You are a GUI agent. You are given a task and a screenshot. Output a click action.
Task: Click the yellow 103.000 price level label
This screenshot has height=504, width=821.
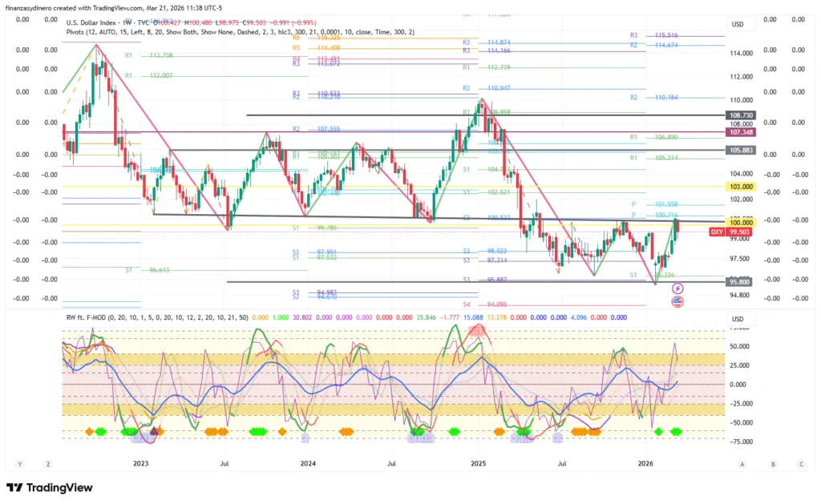(x=738, y=186)
